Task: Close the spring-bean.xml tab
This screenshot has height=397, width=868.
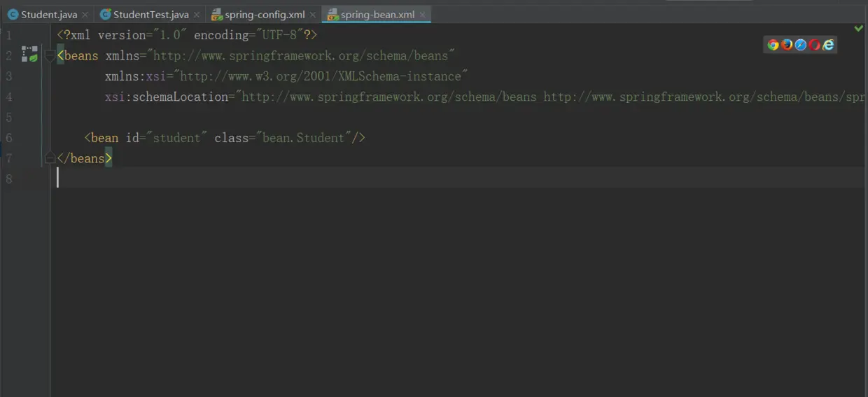Action: coord(423,15)
